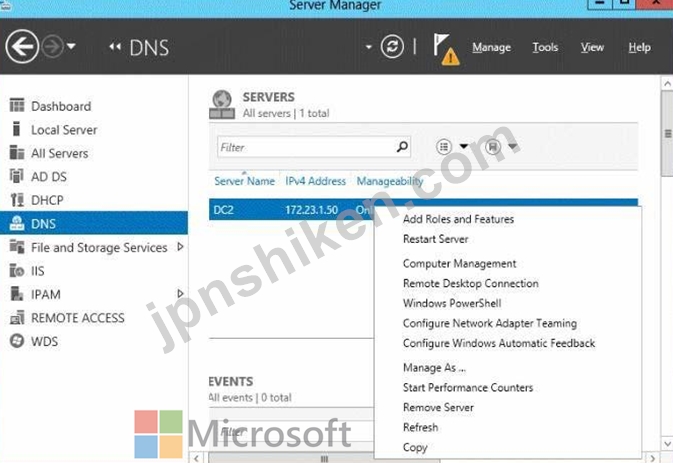
Task: Sort by Server Name column
Action: [244, 181]
